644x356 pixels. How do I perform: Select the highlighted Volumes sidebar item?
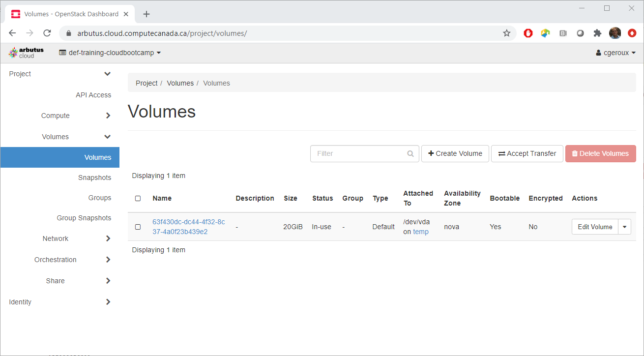click(59, 157)
